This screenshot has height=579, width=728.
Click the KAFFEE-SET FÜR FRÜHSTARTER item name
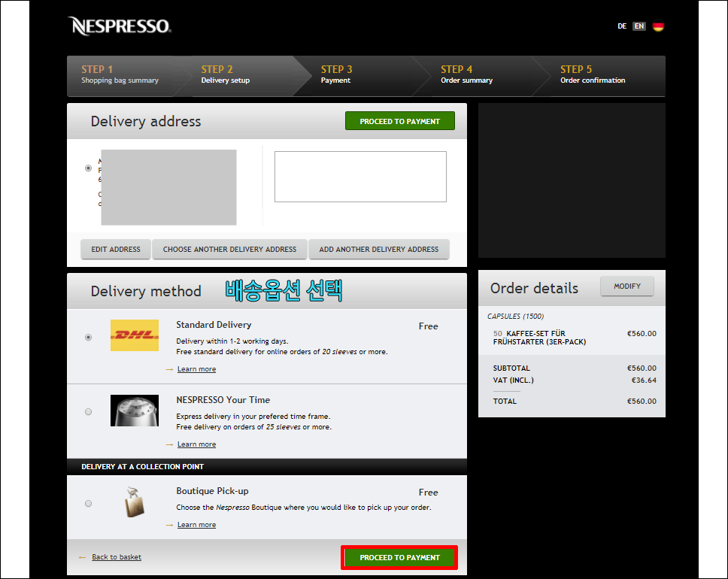[539, 338]
